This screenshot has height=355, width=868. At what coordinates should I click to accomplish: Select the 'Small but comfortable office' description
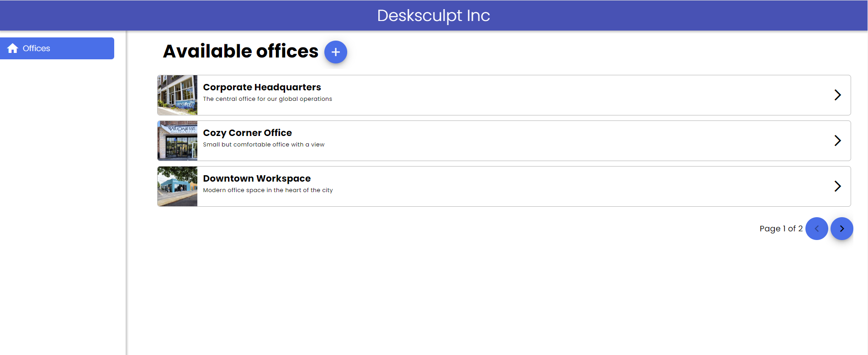click(264, 145)
